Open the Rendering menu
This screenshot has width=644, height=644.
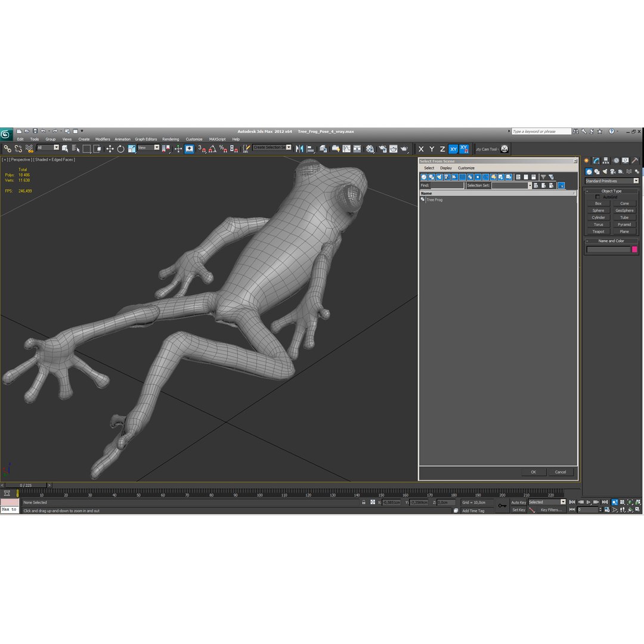point(171,139)
